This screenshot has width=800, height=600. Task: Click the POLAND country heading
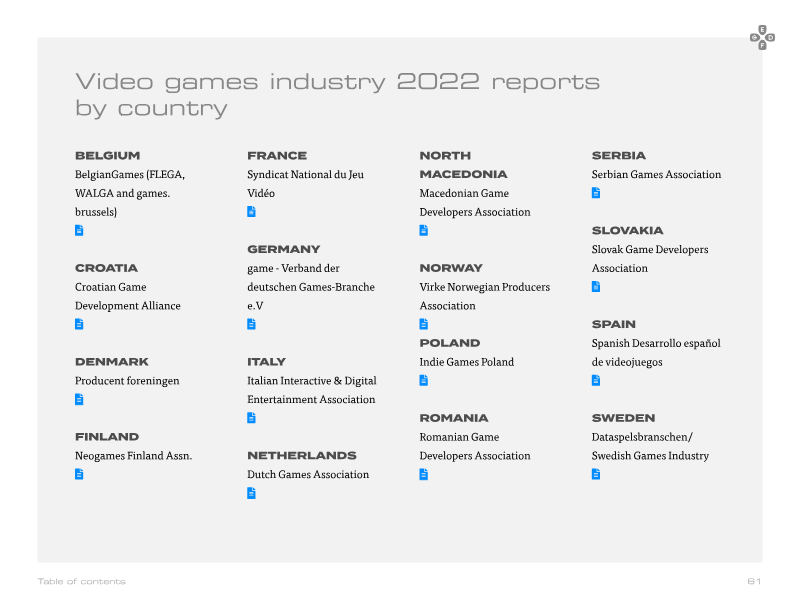click(450, 343)
